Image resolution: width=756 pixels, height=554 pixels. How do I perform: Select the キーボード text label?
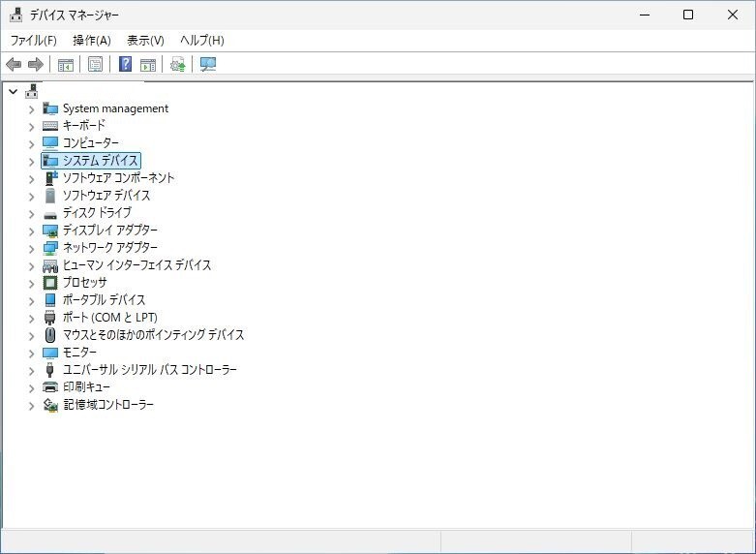84,126
